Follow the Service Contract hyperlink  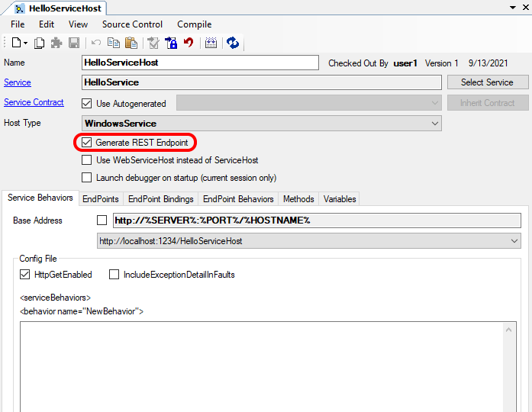[34, 102]
